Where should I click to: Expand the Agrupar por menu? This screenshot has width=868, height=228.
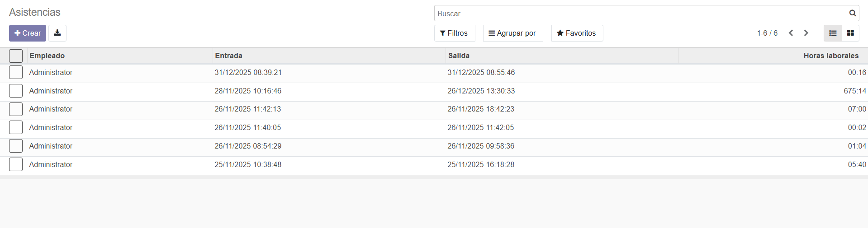[x=512, y=33]
